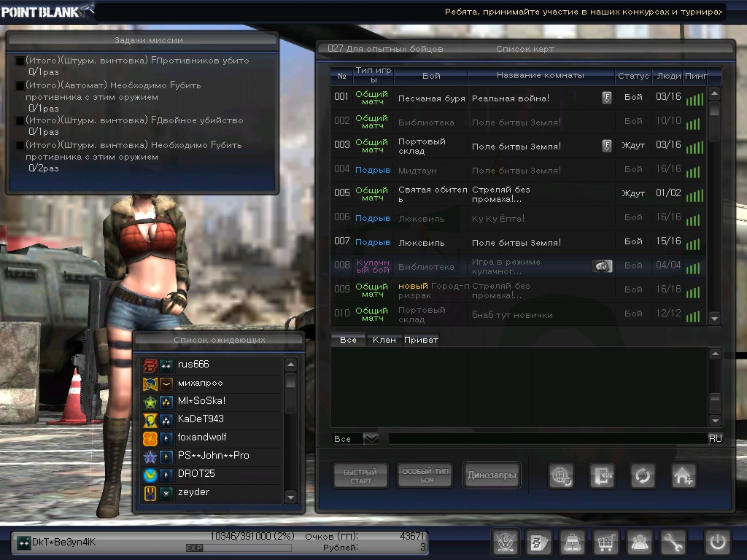This screenshot has height=560, width=747.
Task: Select room 010 бнаб тут новички
Action: 518,314
